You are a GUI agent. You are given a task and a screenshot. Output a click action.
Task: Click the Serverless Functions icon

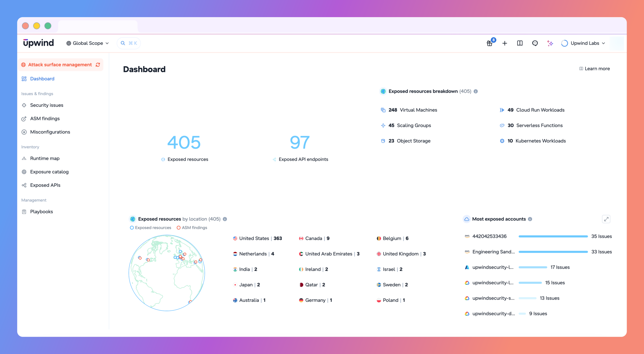tap(502, 125)
